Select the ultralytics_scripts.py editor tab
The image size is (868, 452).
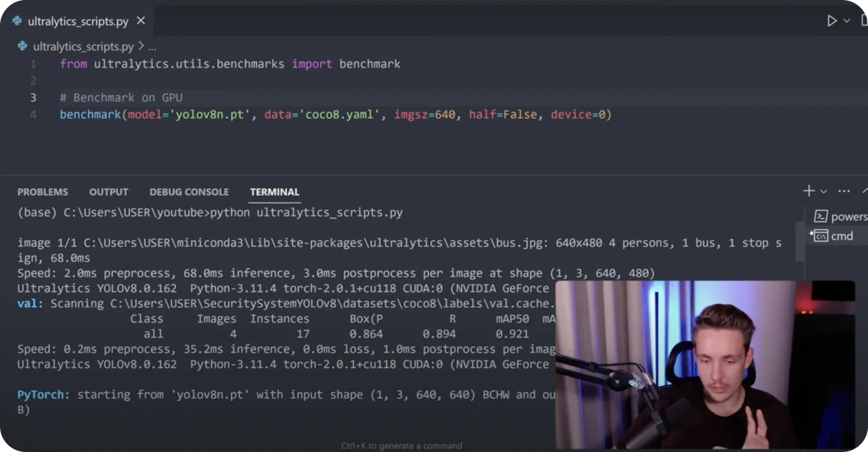(78, 21)
